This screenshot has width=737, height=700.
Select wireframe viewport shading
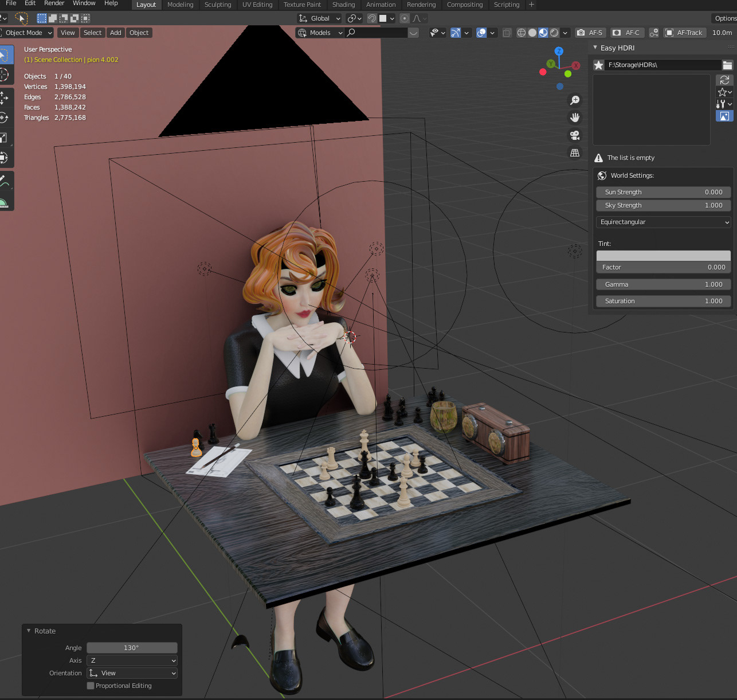tap(522, 33)
